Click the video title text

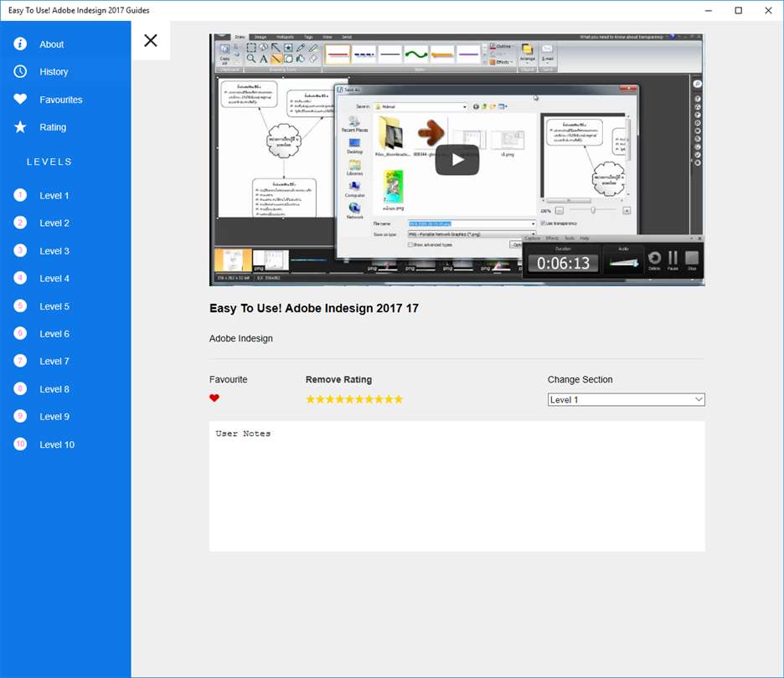[x=314, y=308]
